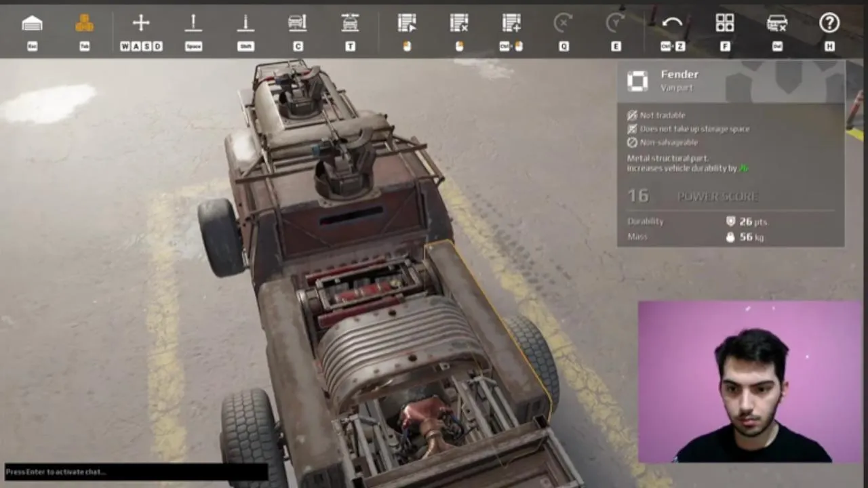Click the streamer webcam overlay

click(x=749, y=382)
